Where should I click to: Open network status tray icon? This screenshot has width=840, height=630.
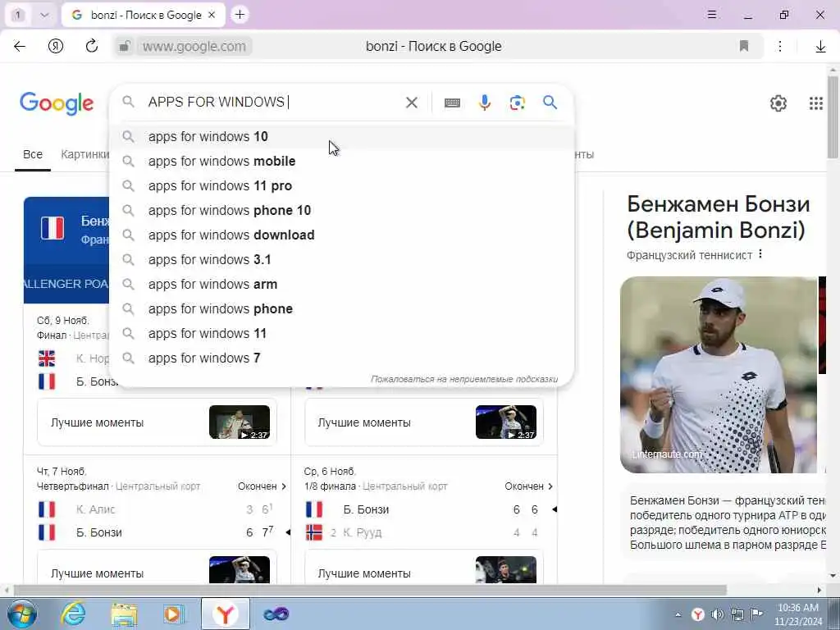click(737, 614)
